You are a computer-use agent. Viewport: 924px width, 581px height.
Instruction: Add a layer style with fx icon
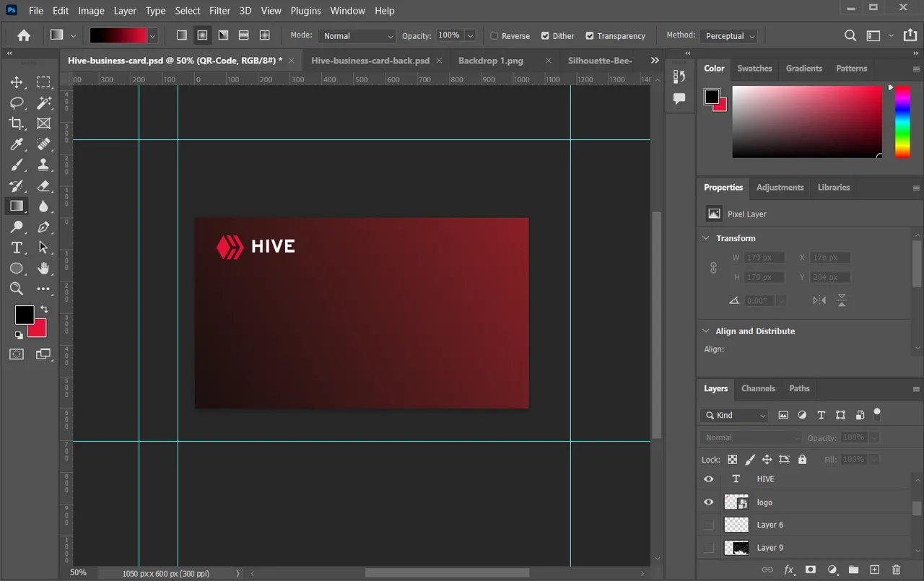pyautogui.click(x=789, y=569)
